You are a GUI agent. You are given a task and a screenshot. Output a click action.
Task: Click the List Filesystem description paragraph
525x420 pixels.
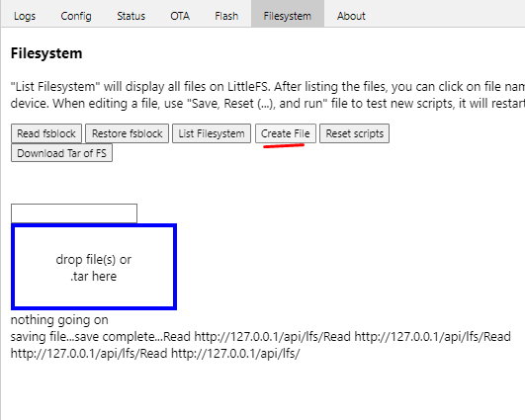[268, 95]
